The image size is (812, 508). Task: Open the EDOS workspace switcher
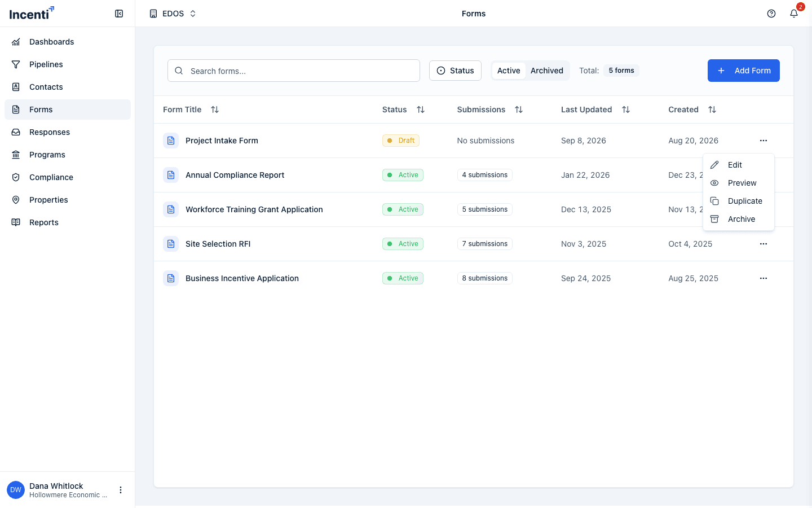click(x=173, y=14)
